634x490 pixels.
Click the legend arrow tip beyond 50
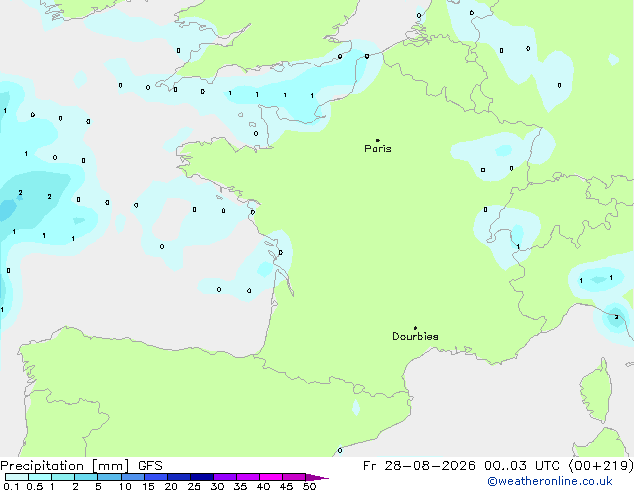[317, 477]
